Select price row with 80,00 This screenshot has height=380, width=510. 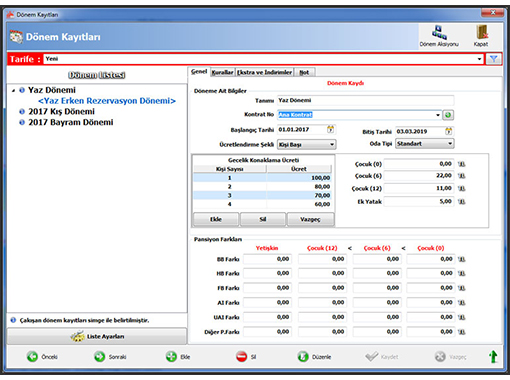(263, 187)
